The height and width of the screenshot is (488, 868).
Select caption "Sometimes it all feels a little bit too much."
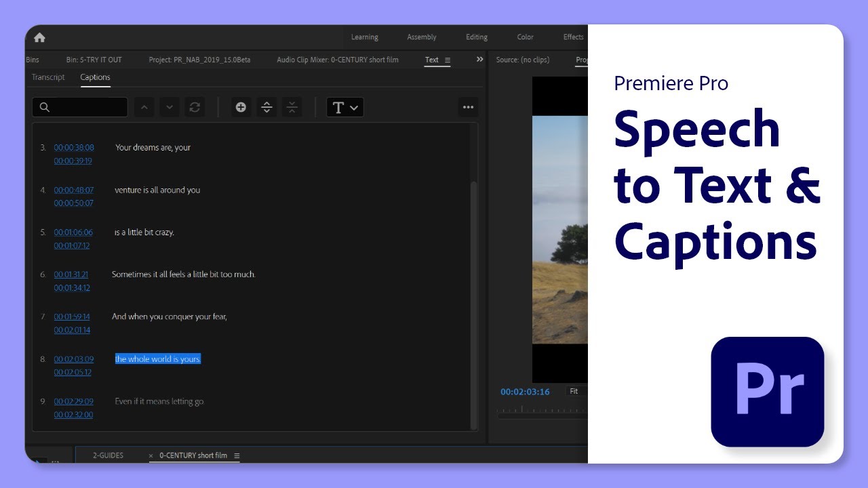pos(184,274)
